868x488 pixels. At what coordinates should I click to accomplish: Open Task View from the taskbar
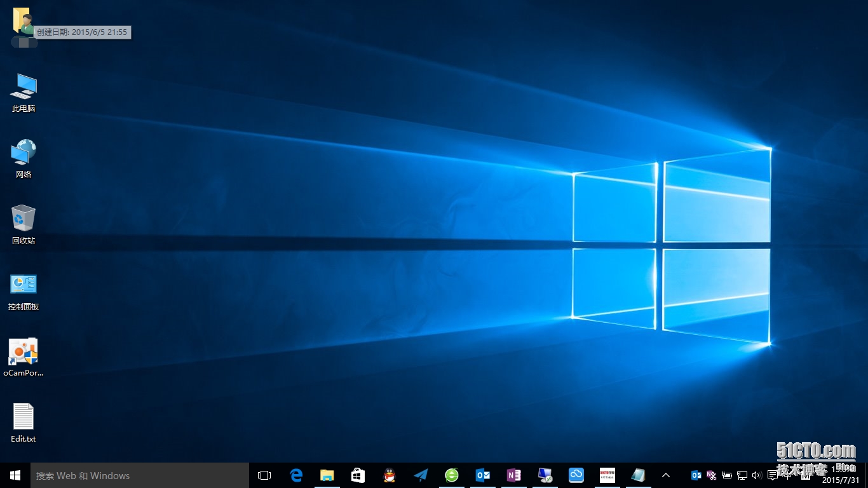[264, 475]
